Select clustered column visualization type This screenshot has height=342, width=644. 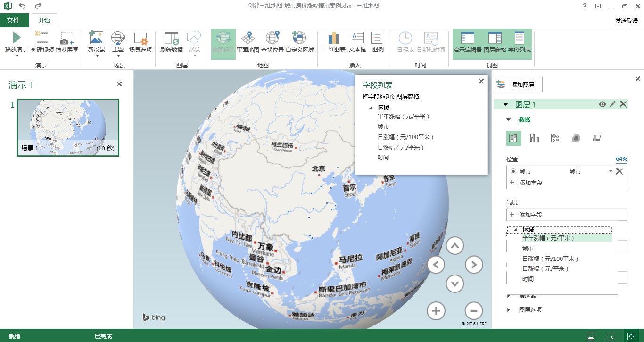click(x=535, y=138)
